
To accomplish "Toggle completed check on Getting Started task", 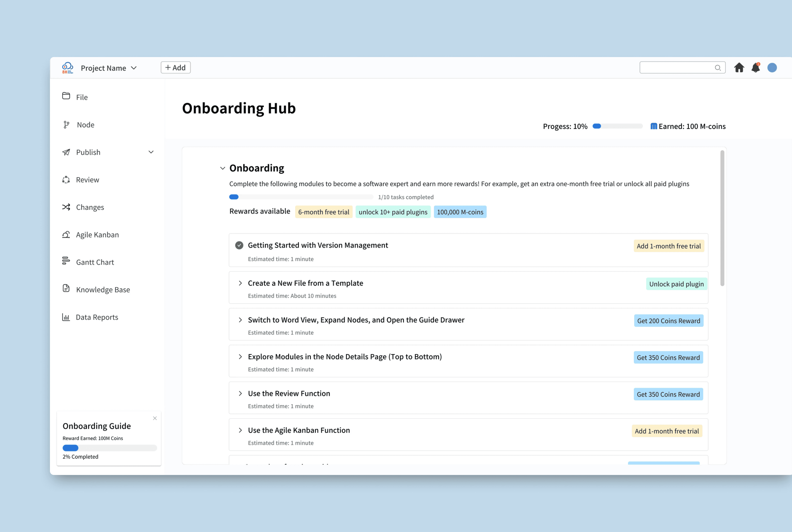I will [x=239, y=245].
